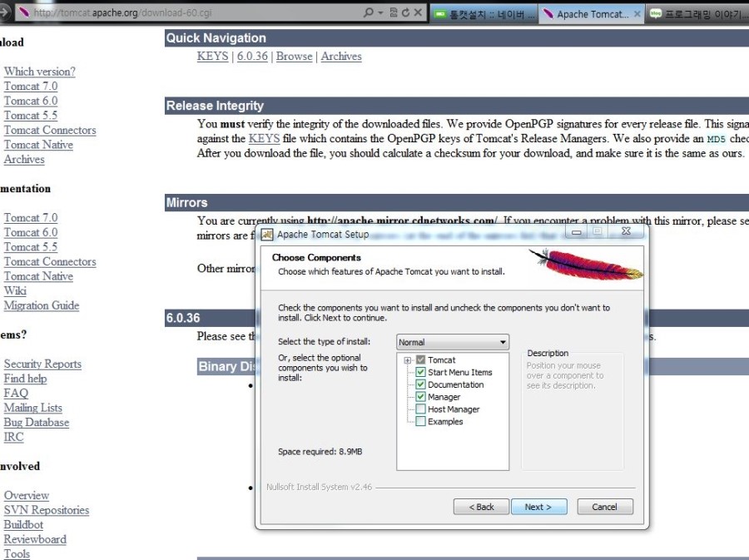
Task: Open the Security Reports link
Action: click(x=42, y=364)
